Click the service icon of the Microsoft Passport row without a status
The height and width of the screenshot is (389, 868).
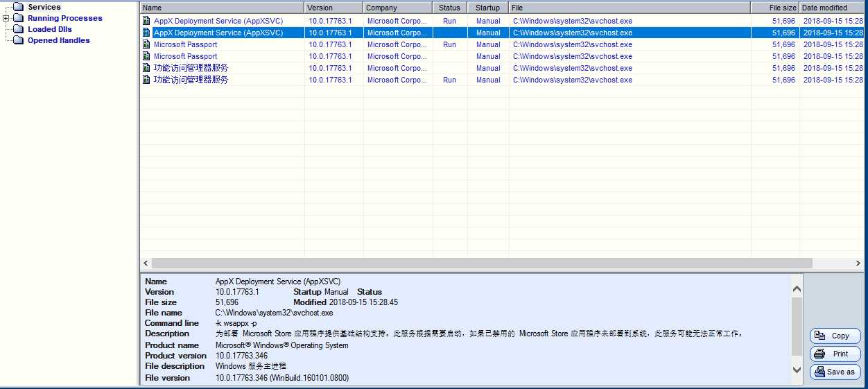click(146, 56)
